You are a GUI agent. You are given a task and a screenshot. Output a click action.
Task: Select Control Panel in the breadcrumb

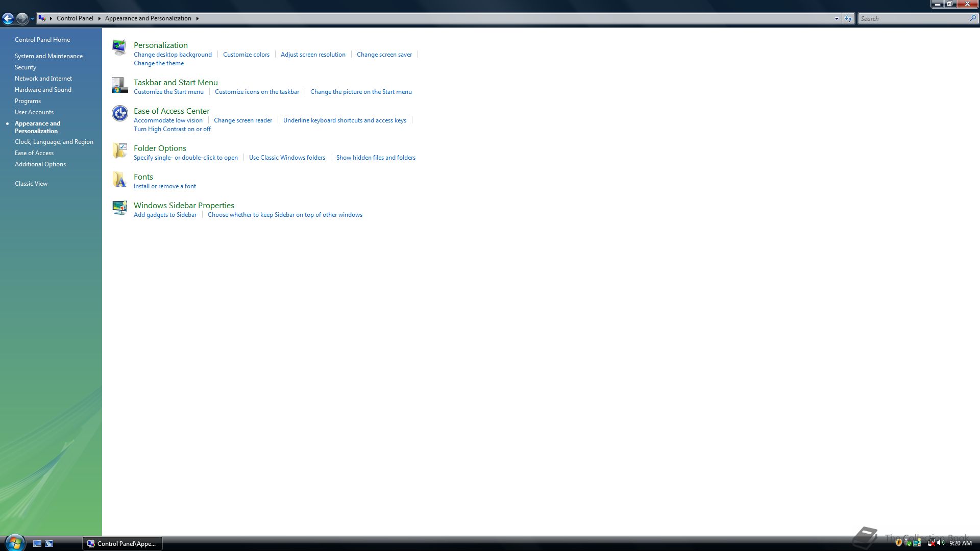[75, 18]
